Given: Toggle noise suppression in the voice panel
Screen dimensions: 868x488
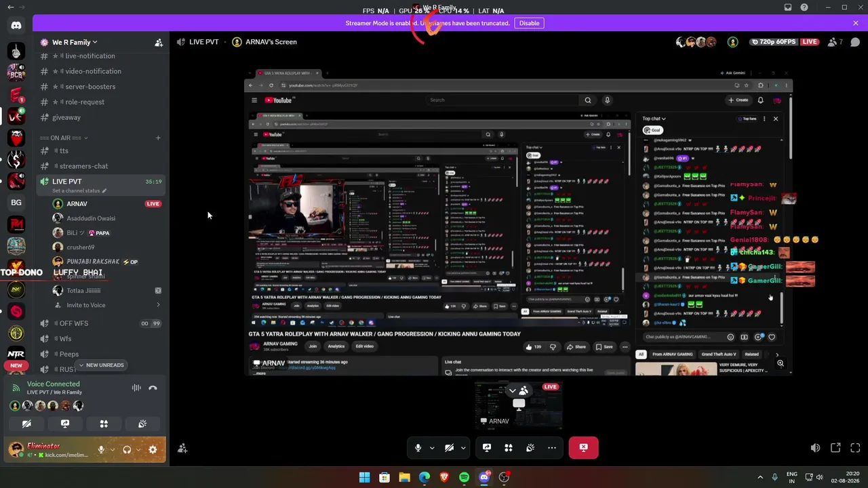Looking at the screenshot, I should (x=136, y=388).
